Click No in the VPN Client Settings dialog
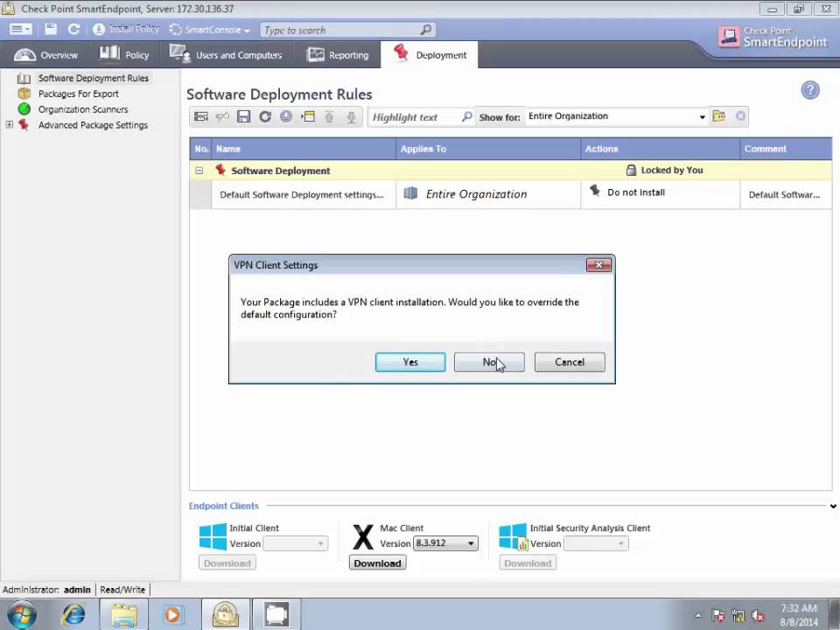This screenshot has height=630, width=840. [x=489, y=362]
